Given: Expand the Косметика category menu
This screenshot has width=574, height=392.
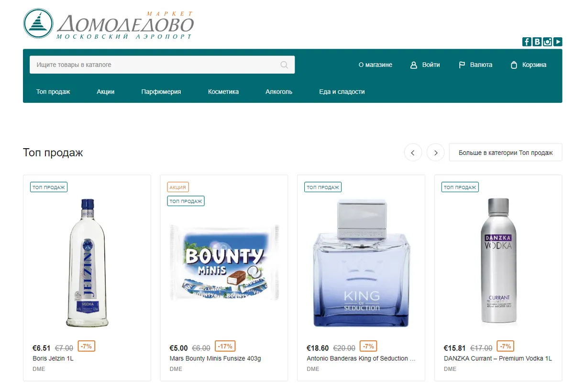Looking at the screenshot, I should point(223,92).
